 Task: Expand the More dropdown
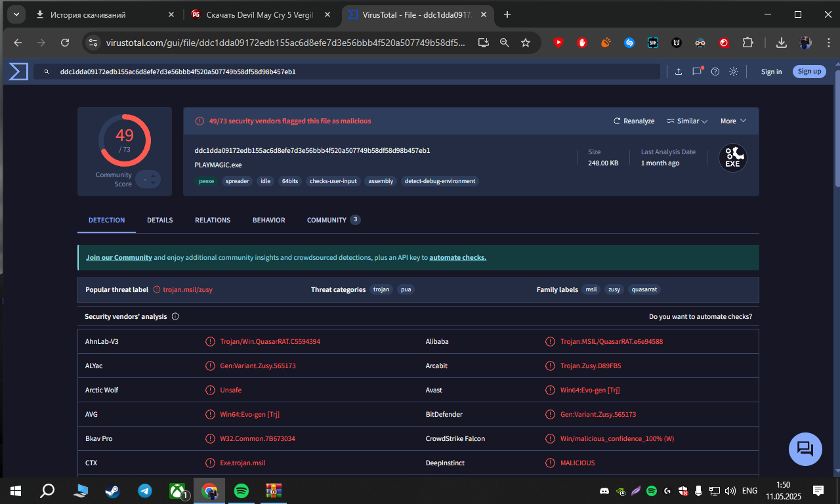(x=733, y=121)
